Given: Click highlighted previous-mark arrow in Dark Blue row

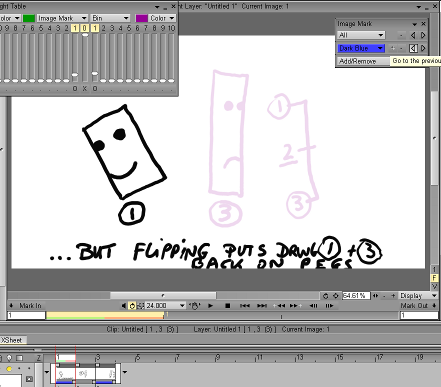Looking at the screenshot, I should tap(413, 48).
